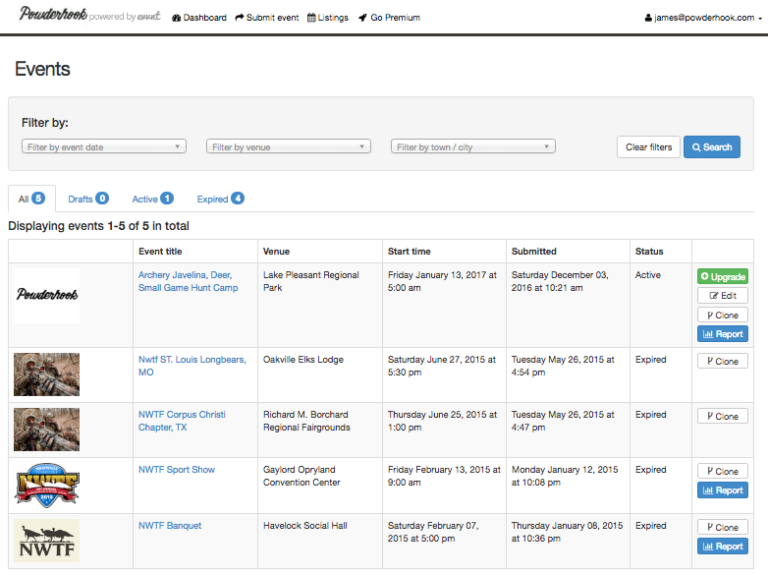768x575 pixels.
Task: Click the blue Search button
Action: [711, 147]
